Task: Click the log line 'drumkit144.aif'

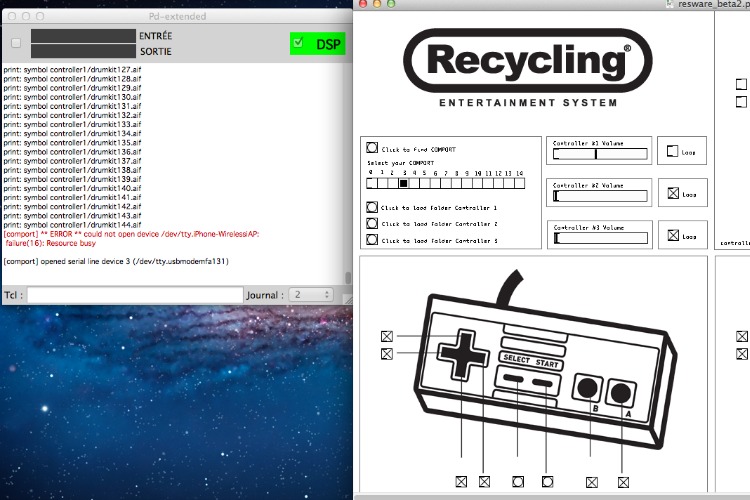Action: tap(72, 225)
